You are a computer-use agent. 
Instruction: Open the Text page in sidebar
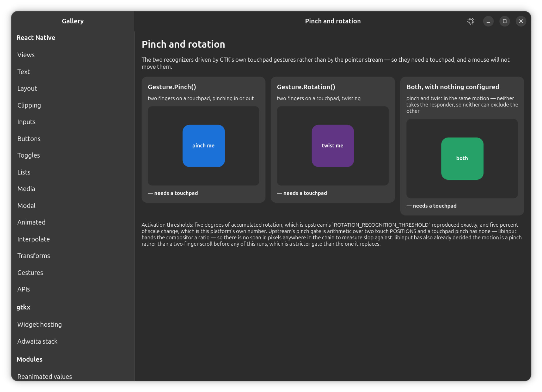click(x=73, y=72)
